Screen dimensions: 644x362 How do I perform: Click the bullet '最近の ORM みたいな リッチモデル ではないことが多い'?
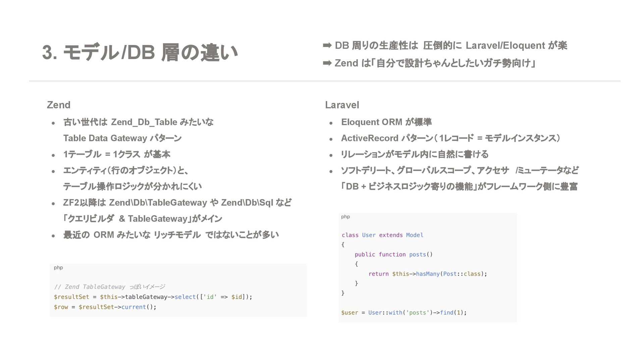coord(171,235)
